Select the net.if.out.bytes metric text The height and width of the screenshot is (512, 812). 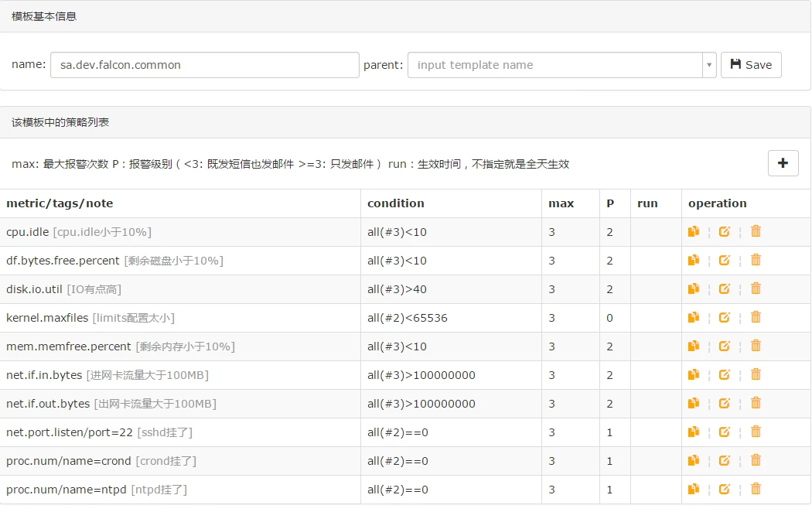[48, 404]
